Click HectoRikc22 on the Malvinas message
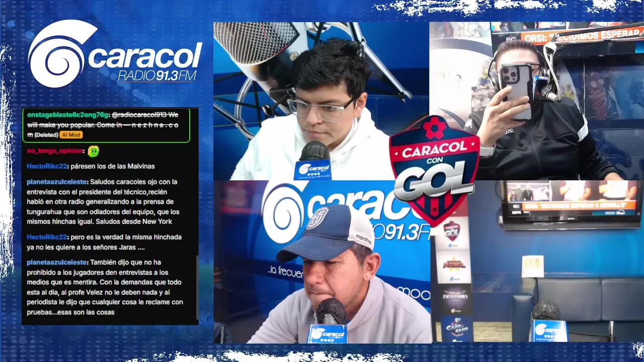 coord(47,166)
